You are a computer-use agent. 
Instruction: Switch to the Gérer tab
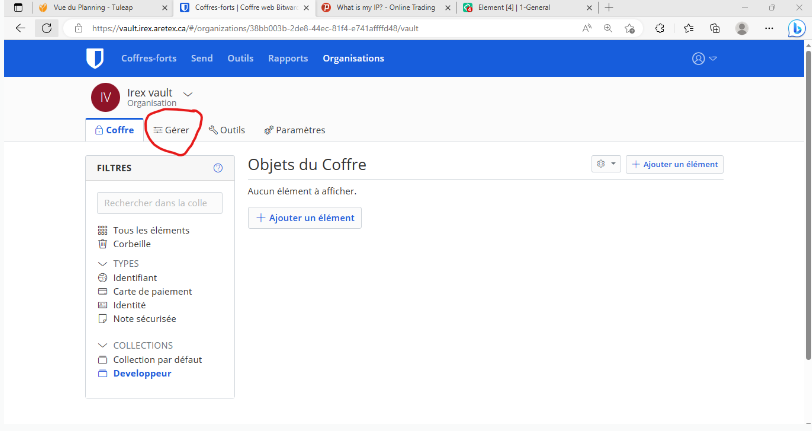171,130
